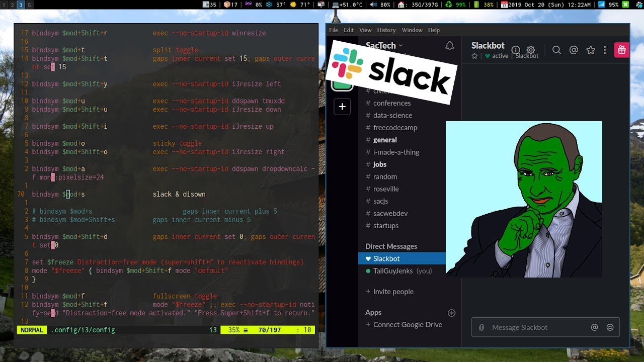This screenshot has width=644, height=362.
Task: Expand the SacTech workspace menu
Action: [384, 45]
